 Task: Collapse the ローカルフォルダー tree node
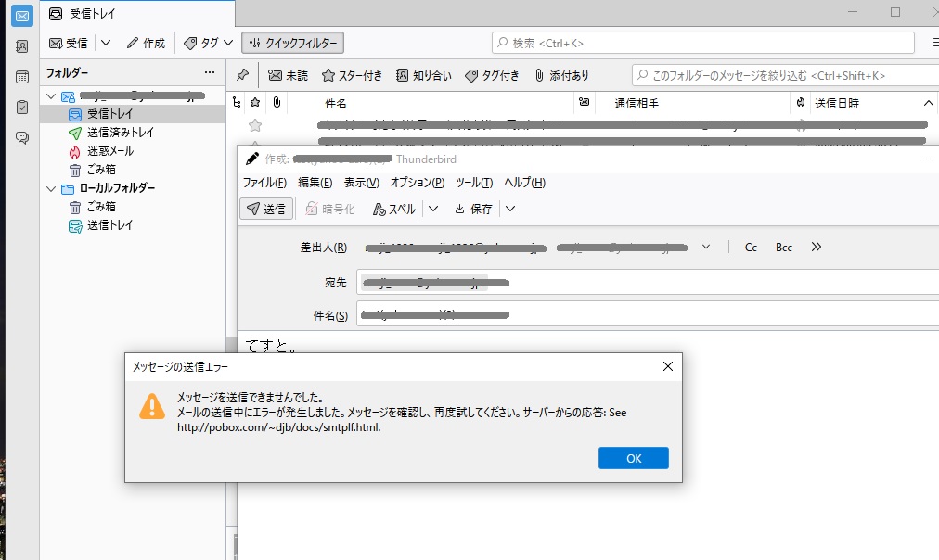[52, 188]
